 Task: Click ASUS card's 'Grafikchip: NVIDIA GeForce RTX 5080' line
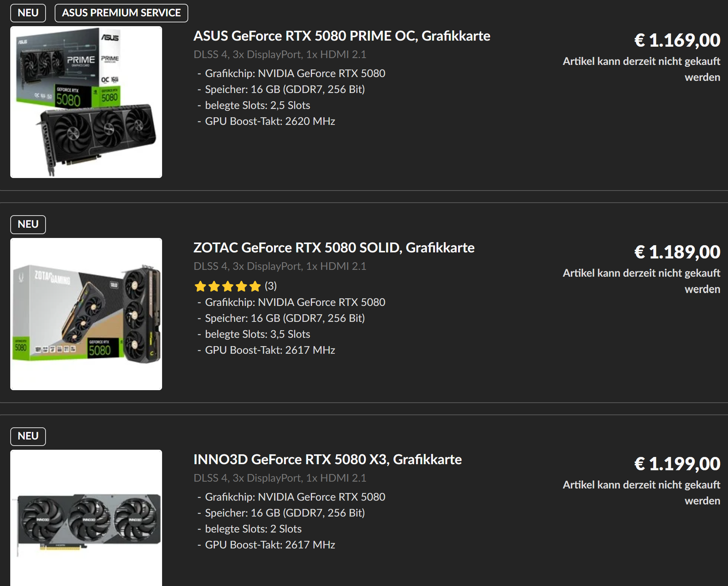pyautogui.click(x=295, y=74)
